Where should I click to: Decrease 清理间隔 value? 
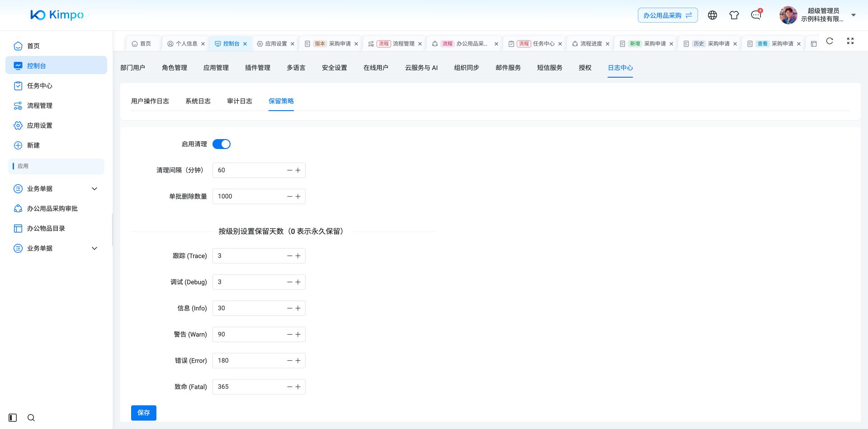tap(290, 170)
